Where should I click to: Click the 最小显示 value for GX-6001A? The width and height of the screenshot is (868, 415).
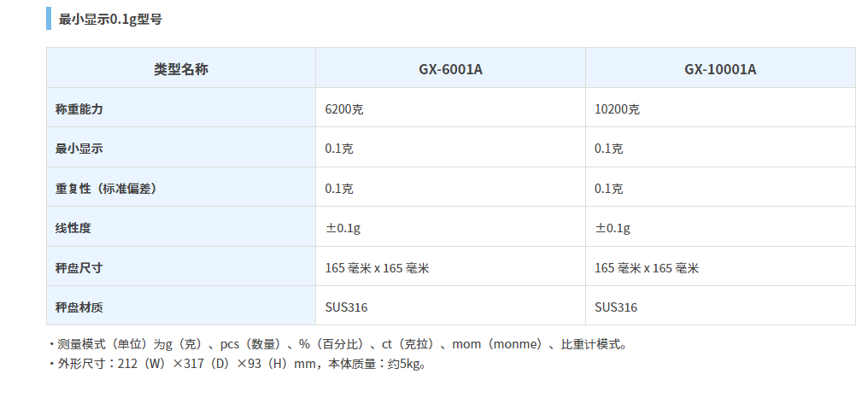[x=339, y=149]
